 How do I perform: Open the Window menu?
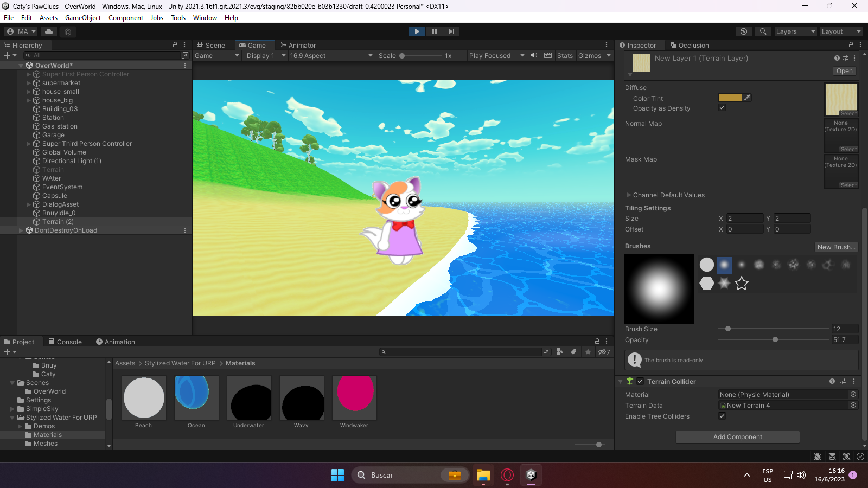point(205,17)
